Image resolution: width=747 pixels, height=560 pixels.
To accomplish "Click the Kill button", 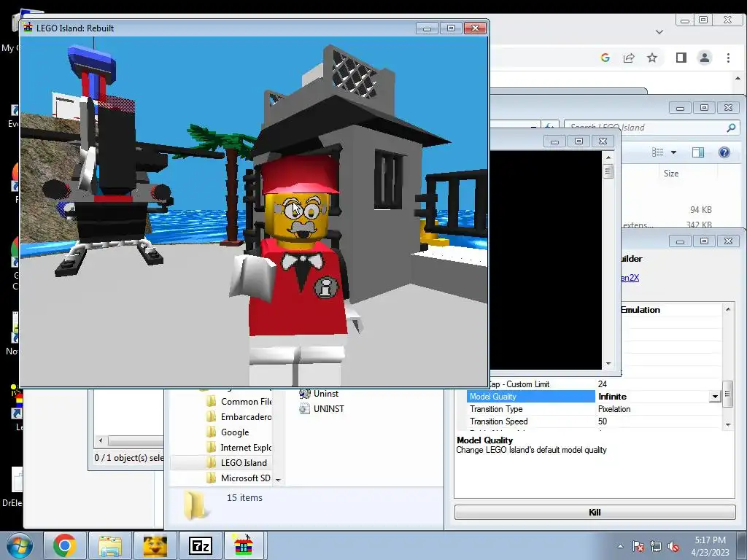I will click(x=595, y=512).
